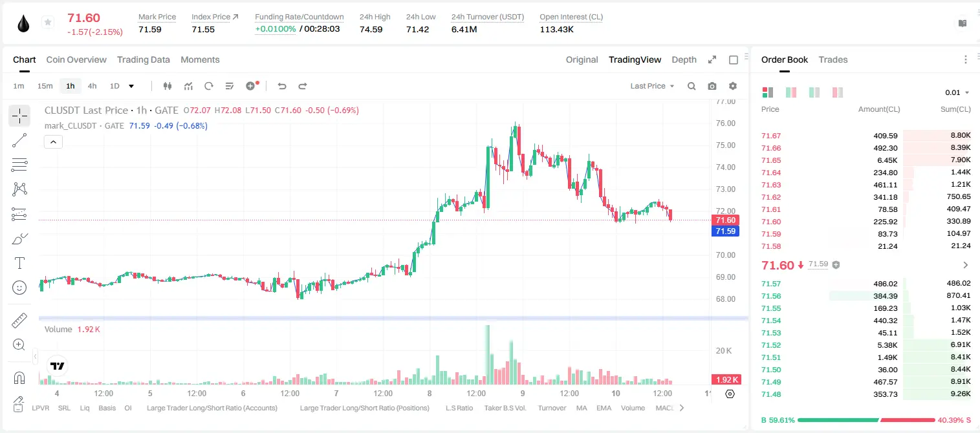
Task: Open the Last Price dropdown
Action: [x=652, y=86]
